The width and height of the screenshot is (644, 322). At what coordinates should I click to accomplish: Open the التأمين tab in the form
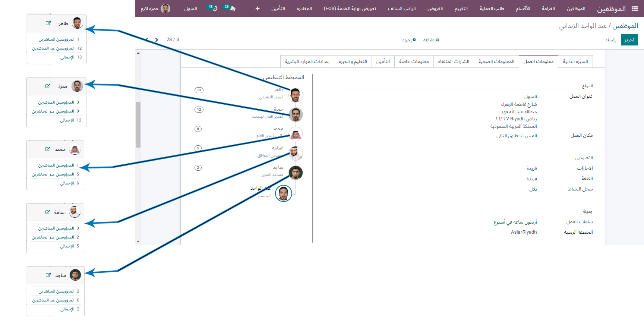[x=383, y=61]
